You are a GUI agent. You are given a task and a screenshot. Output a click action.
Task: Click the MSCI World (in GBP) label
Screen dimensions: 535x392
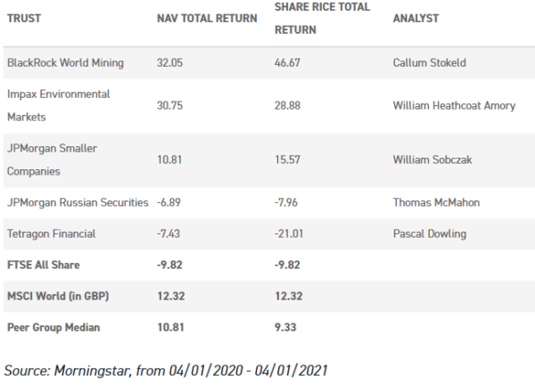pyautogui.click(x=58, y=296)
